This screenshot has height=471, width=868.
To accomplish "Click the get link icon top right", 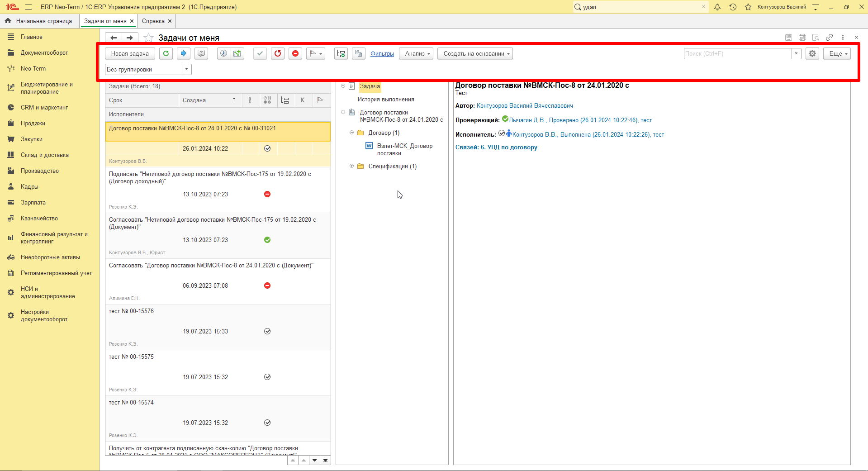I will (829, 38).
